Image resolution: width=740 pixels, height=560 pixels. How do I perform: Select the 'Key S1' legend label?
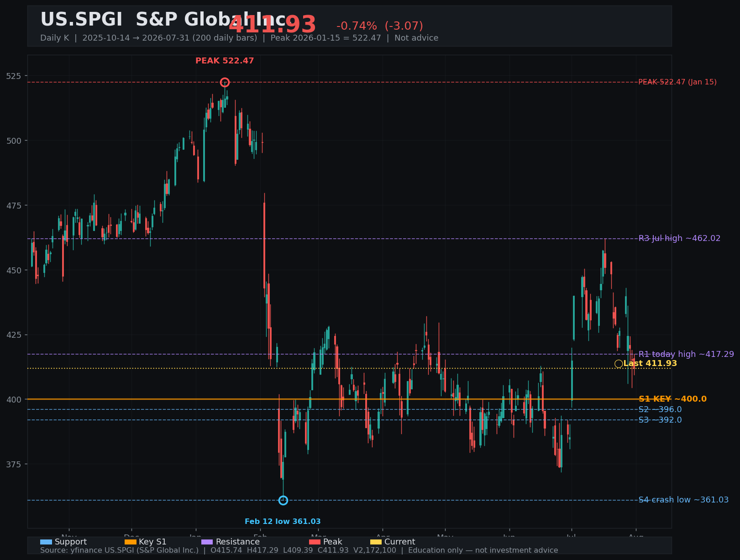(x=152, y=542)
